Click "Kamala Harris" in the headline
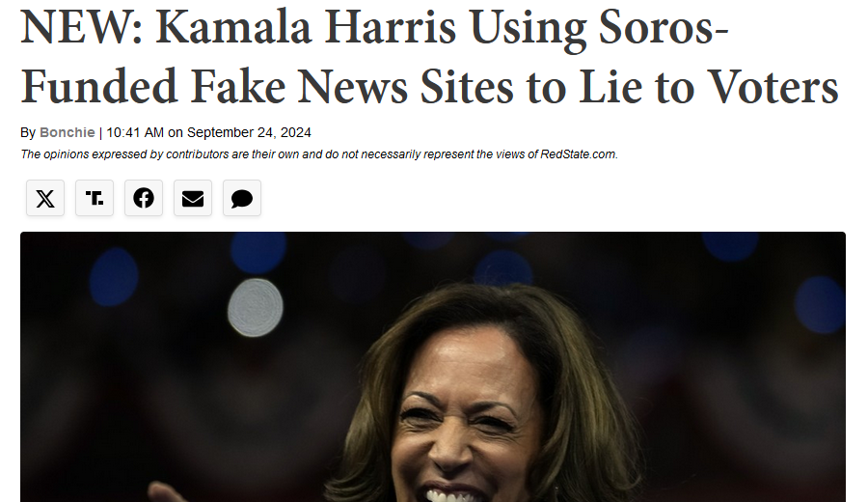The height and width of the screenshot is (502, 868). 306,27
